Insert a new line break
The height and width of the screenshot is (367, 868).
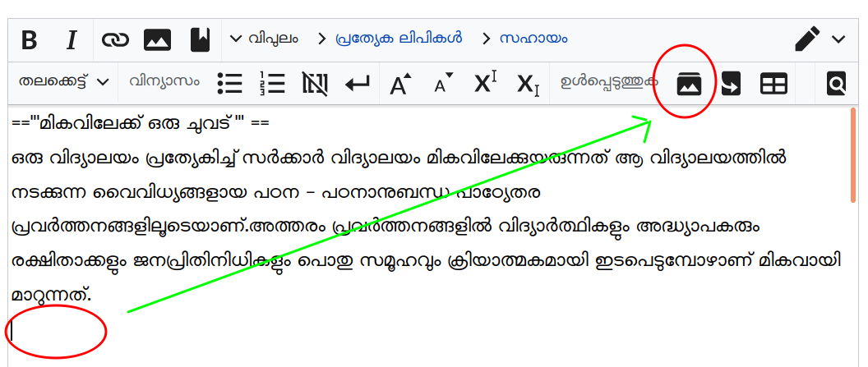[x=357, y=83]
